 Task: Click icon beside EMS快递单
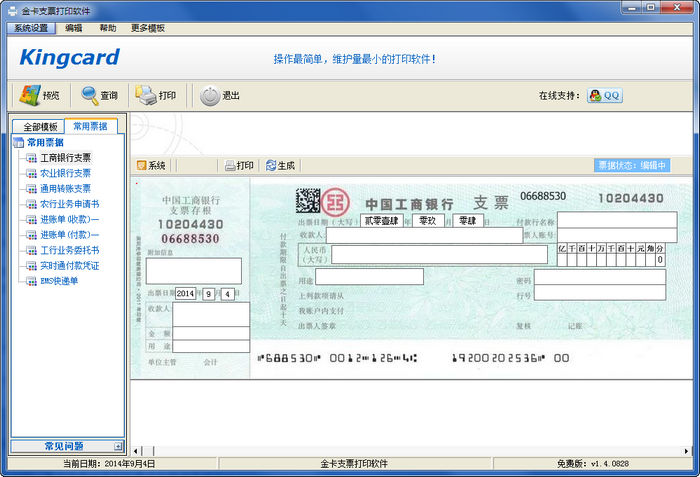tap(31, 281)
